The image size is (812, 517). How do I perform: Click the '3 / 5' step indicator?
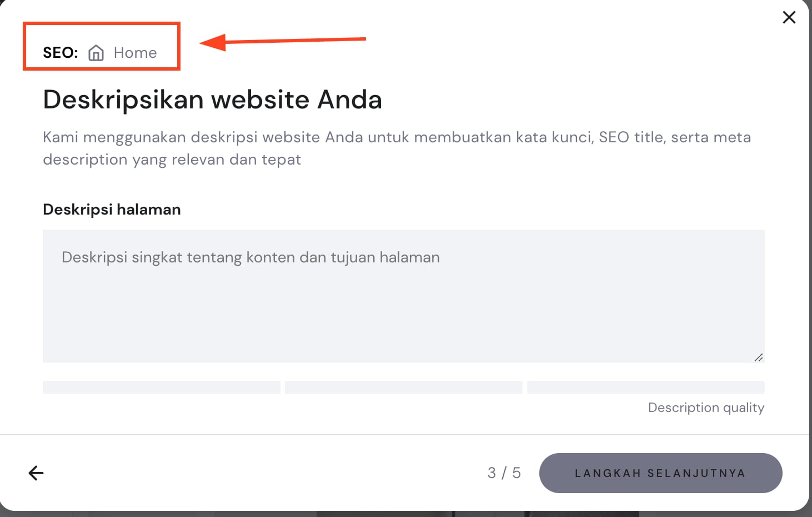point(504,473)
